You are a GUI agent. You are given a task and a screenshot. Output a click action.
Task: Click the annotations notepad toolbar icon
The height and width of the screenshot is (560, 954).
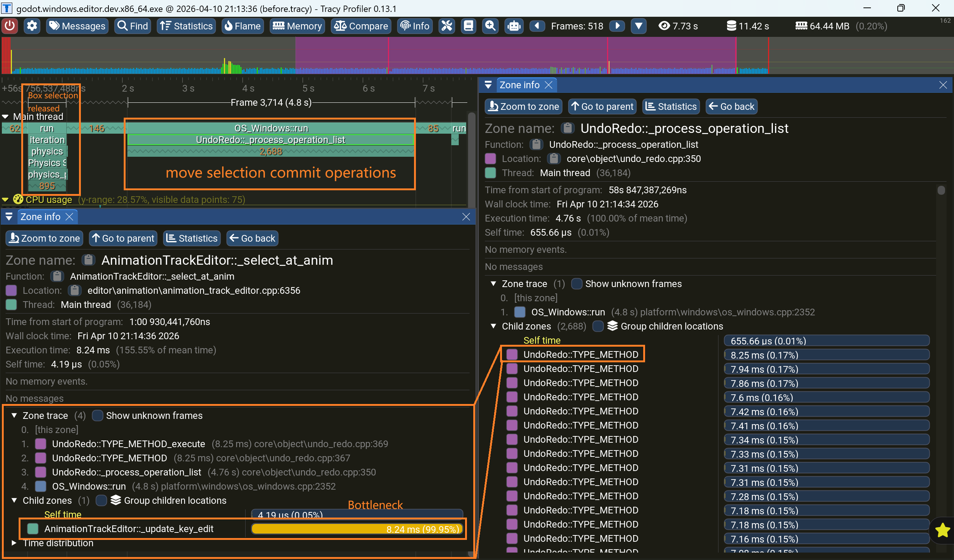[468, 26]
